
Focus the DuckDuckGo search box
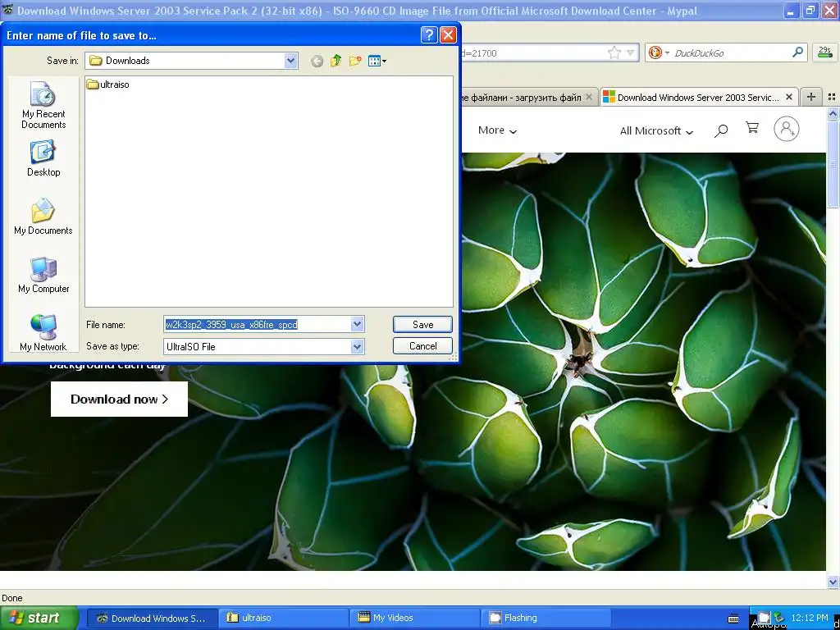(x=730, y=52)
